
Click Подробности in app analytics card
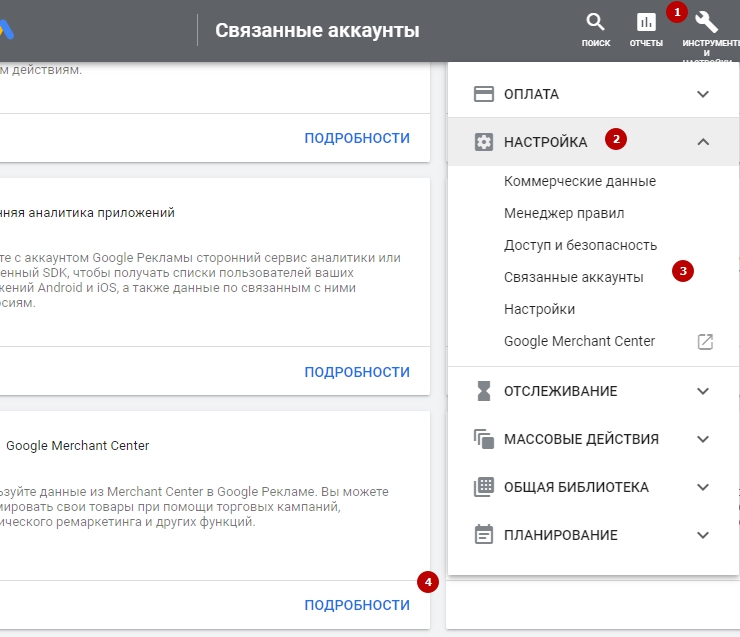357,372
